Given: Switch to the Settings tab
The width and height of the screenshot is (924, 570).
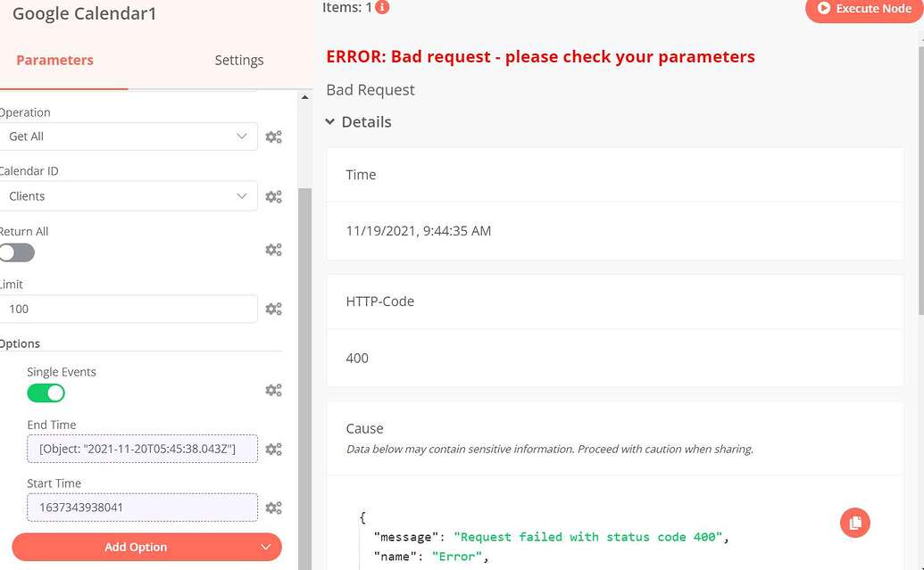Looking at the screenshot, I should (x=238, y=61).
